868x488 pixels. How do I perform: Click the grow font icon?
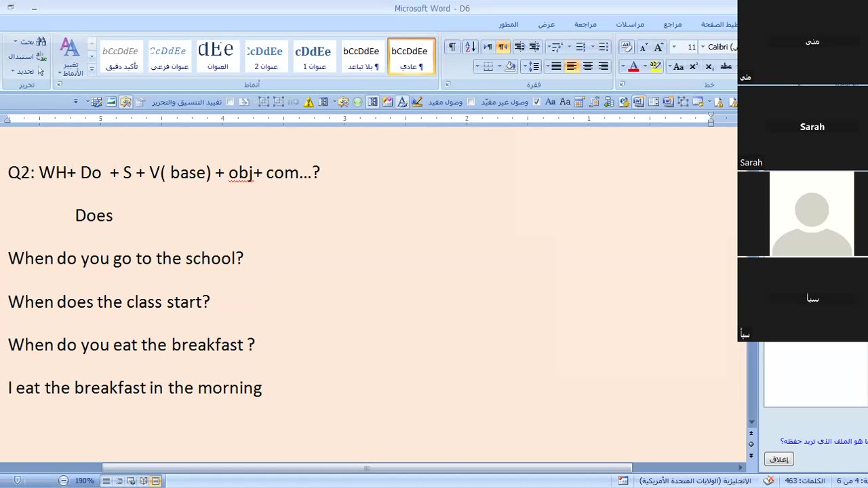tap(658, 47)
